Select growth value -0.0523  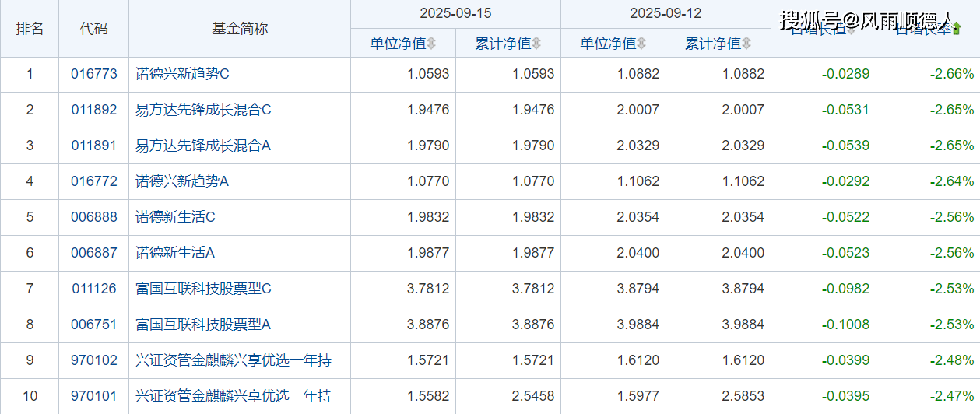pyautogui.click(x=845, y=253)
